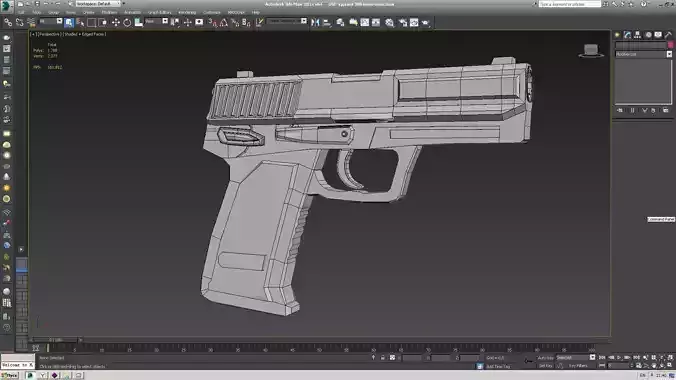The height and width of the screenshot is (380, 676).
Task: Click Edit Named Selection Sets icon
Action: [x=259, y=22]
